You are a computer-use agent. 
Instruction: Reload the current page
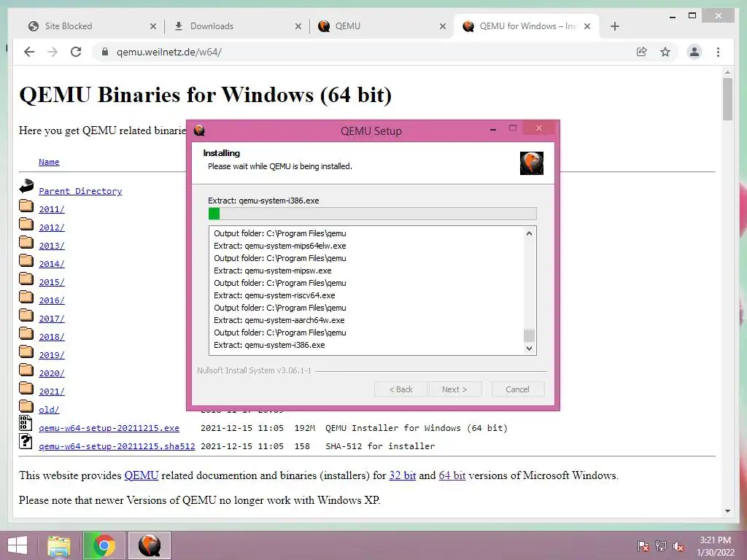(x=76, y=52)
